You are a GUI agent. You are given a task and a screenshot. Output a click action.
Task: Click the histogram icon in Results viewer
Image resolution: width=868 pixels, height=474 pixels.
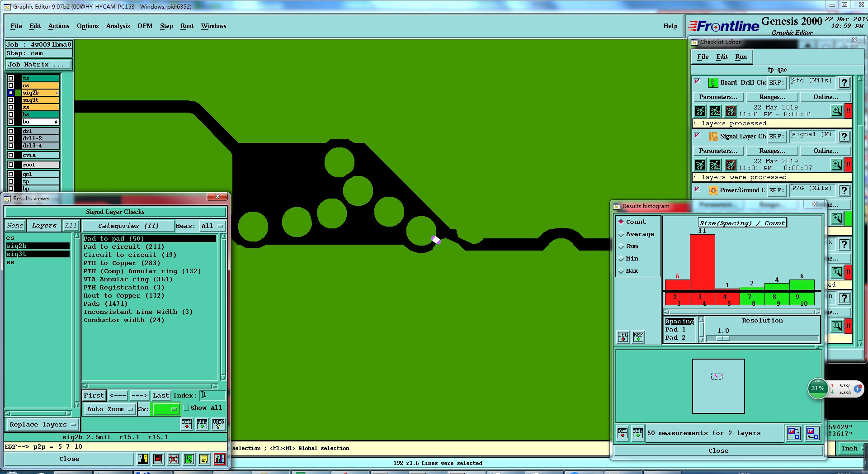(220, 459)
